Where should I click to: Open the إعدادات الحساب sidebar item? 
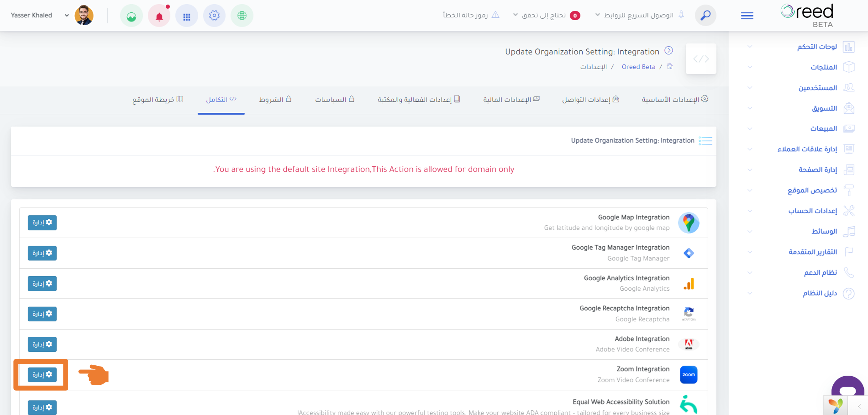click(800, 211)
